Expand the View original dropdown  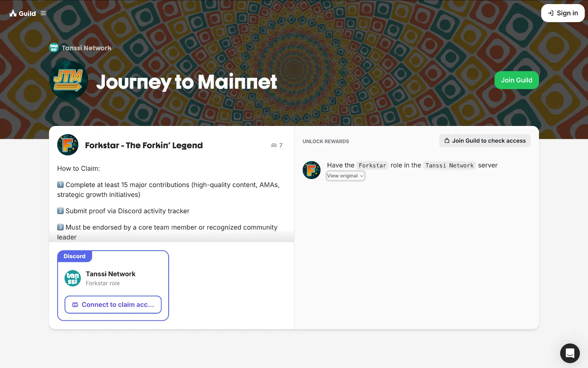345,176
